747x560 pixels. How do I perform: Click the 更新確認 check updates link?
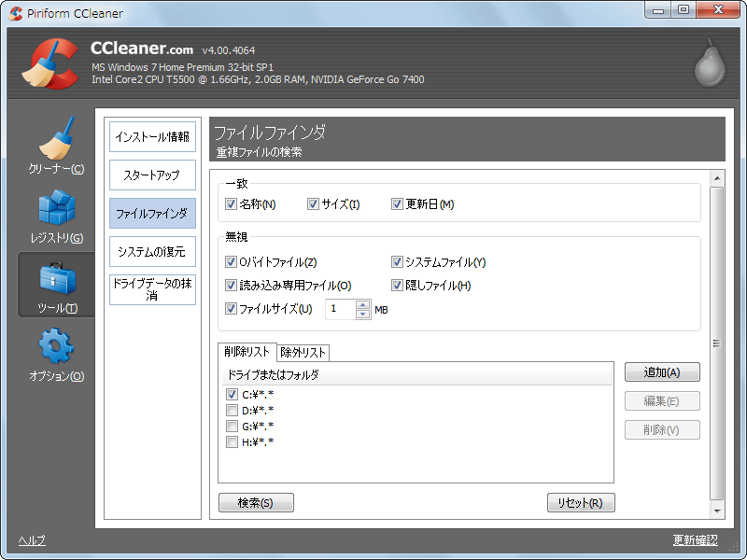[695, 540]
